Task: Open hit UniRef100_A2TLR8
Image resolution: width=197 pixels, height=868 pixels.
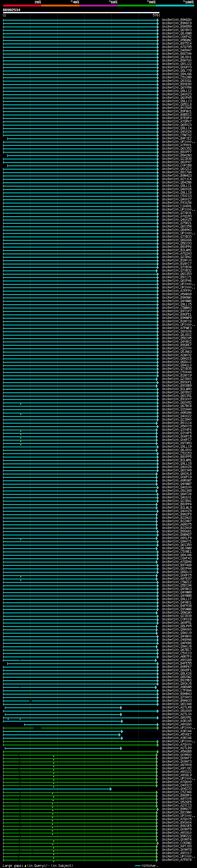Action: pos(177,707)
